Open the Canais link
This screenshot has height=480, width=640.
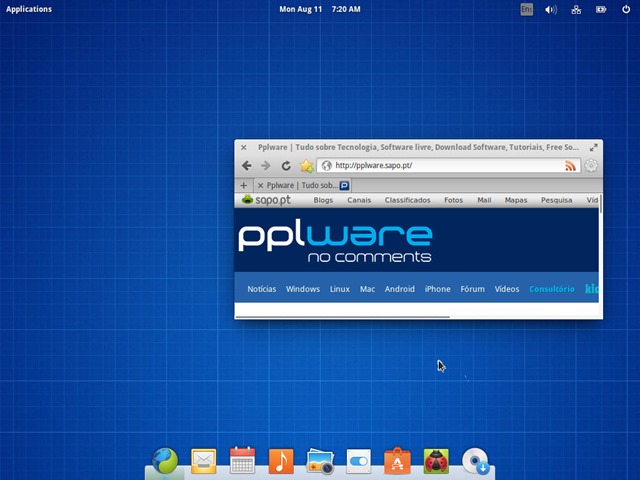pyautogui.click(x=359, y=200)
